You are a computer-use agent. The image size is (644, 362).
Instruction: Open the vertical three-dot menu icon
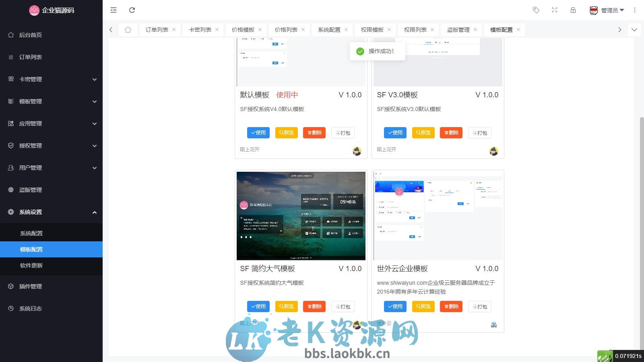[635, 10]
